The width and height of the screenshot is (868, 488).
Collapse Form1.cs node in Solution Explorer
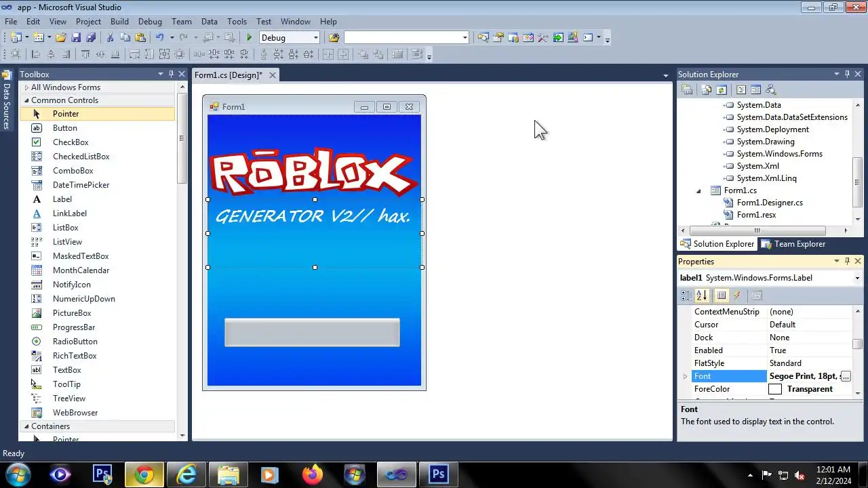click(x=698, y=190)
